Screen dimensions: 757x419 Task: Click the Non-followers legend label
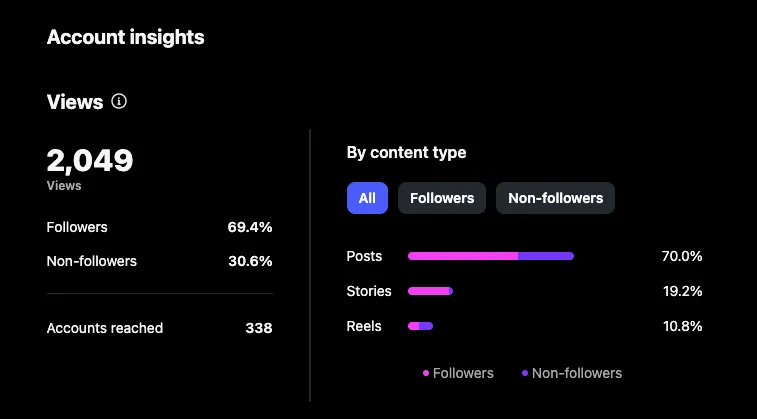577,373
